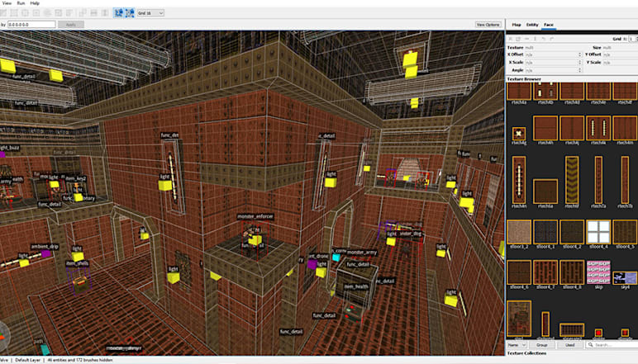The image size is (638, 364).
Task: Click the View Options button
Action: coord(488,25)
